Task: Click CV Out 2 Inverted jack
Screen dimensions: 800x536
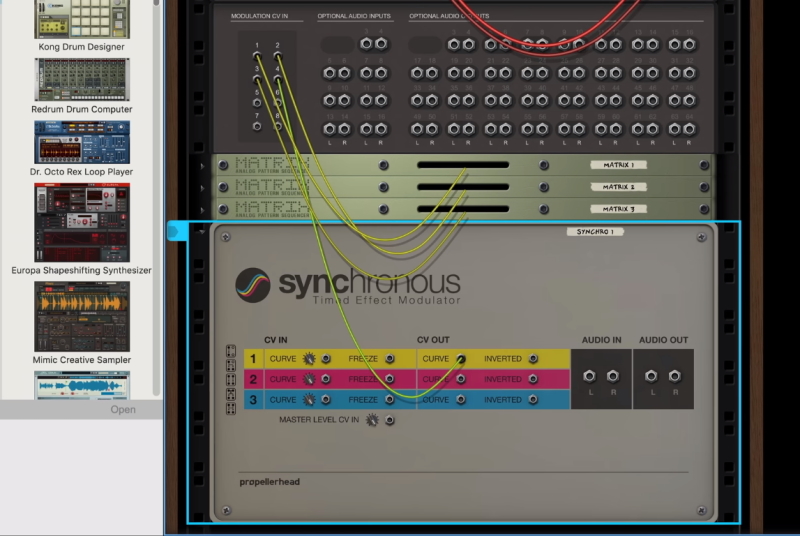Action: (x=533, y=379)
